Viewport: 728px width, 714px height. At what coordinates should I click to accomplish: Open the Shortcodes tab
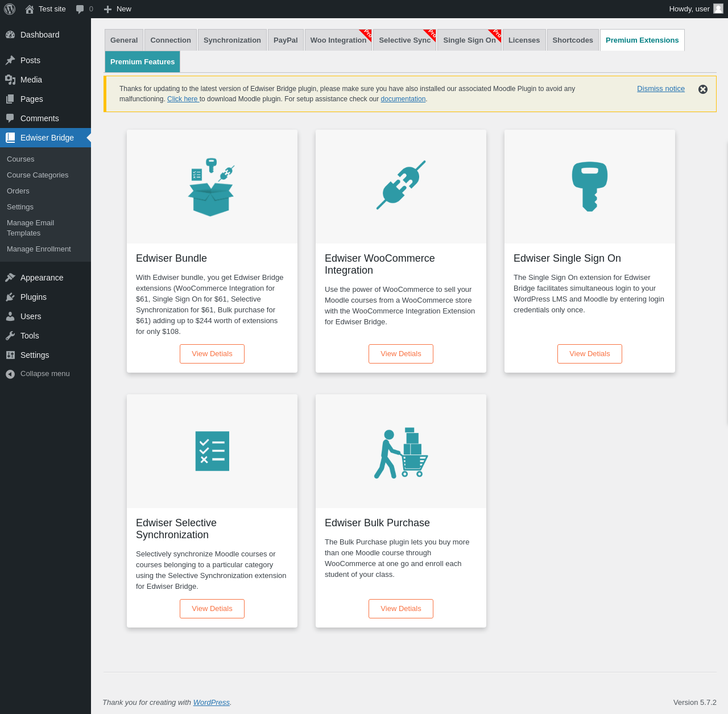573,40
